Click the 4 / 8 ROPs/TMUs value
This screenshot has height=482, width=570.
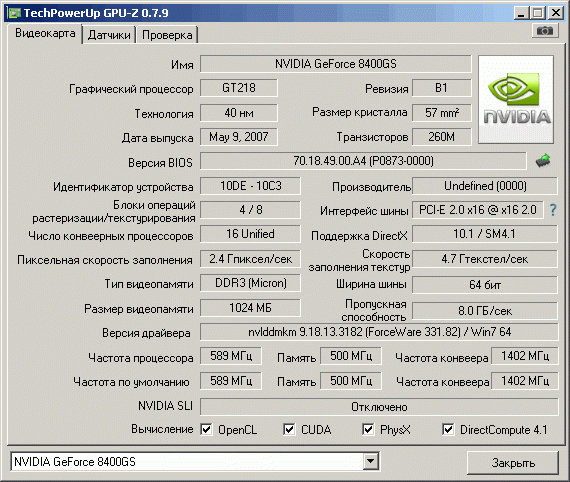250,210
